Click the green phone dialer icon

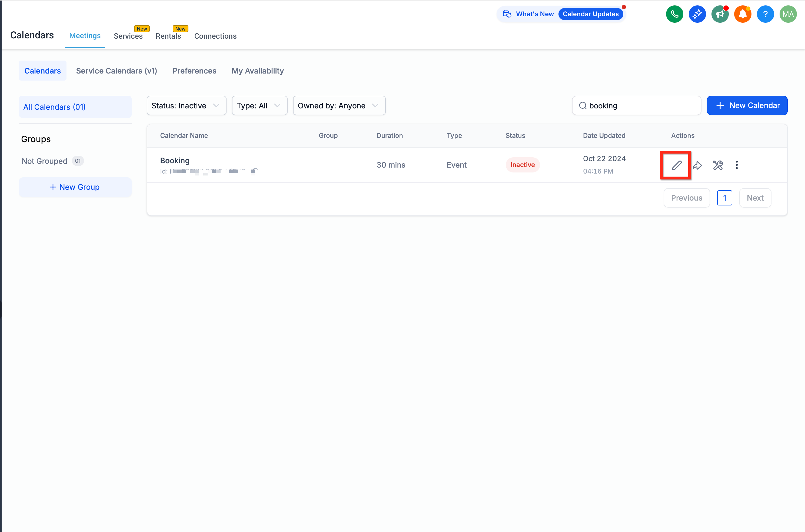pos(674,14)
